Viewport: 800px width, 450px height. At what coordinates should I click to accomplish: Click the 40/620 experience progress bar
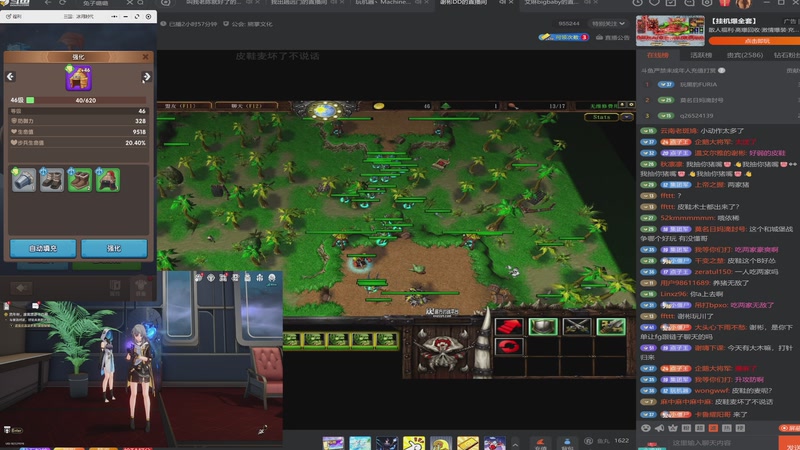tap(86, 100)
